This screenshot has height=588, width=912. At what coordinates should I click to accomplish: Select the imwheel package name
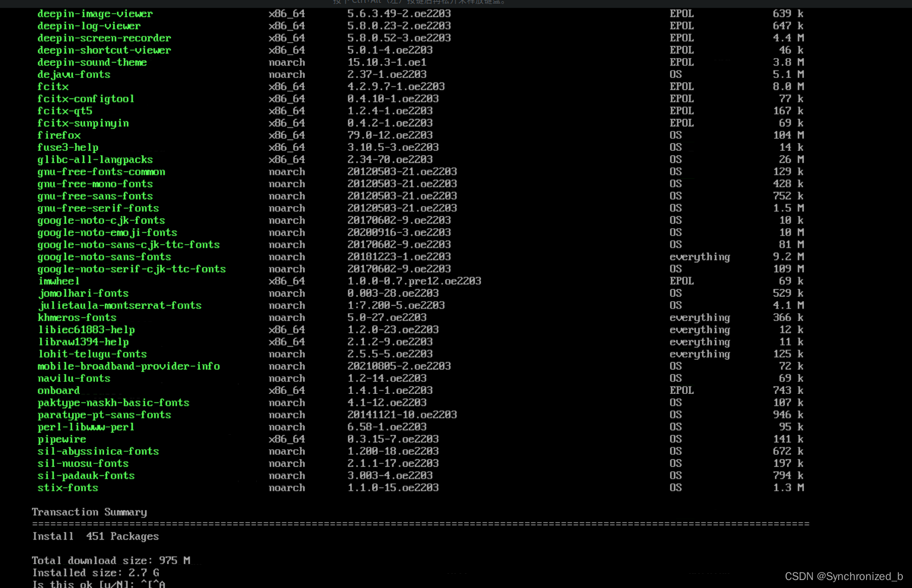[59, 281]
